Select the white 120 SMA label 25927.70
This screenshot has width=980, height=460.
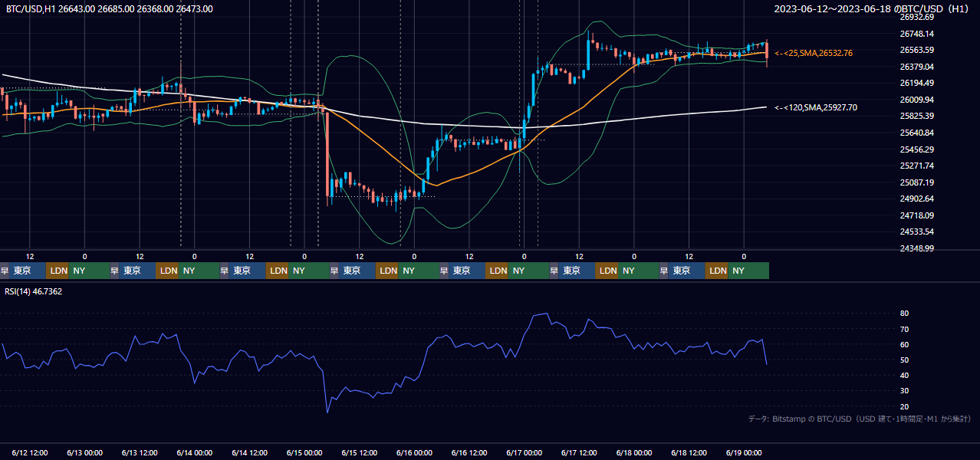coord(816,107)
